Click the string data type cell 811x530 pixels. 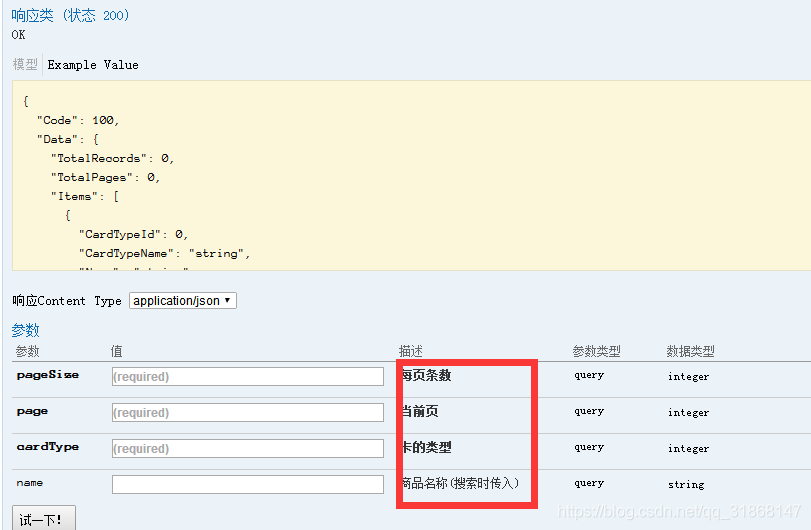(686, 484)
